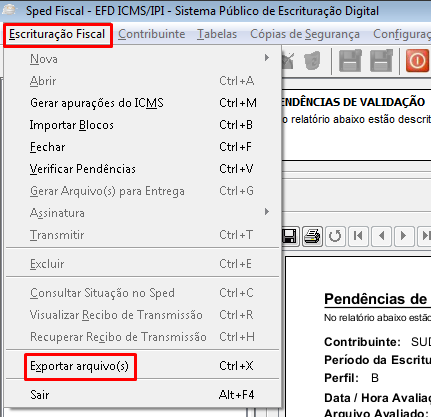Open the Escrituração Fiscal menu
The height and width of the screenshot is (417, 431).
pos(57,34)
